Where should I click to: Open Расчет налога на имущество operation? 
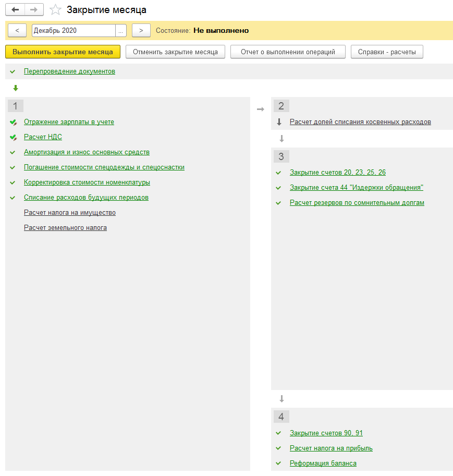point(70,213)
